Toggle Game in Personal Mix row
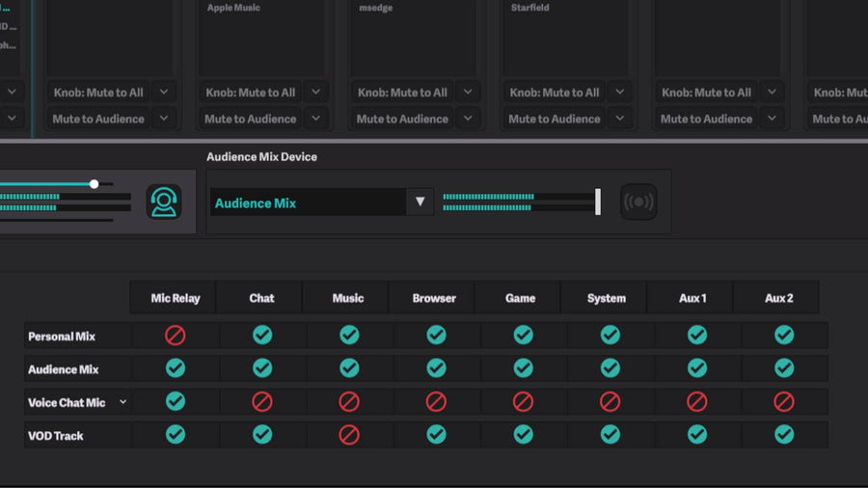This screenshot has width=868, height=488. tap(523, 336)
